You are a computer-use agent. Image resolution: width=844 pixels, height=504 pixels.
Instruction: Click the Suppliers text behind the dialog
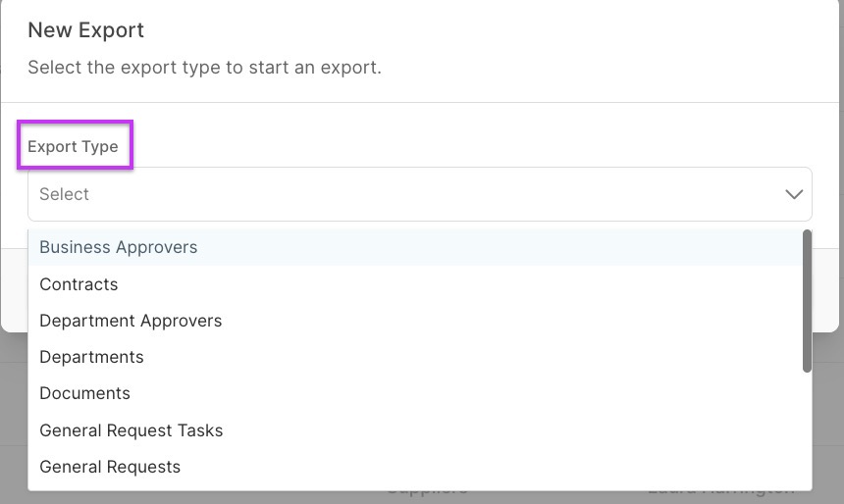427,489
